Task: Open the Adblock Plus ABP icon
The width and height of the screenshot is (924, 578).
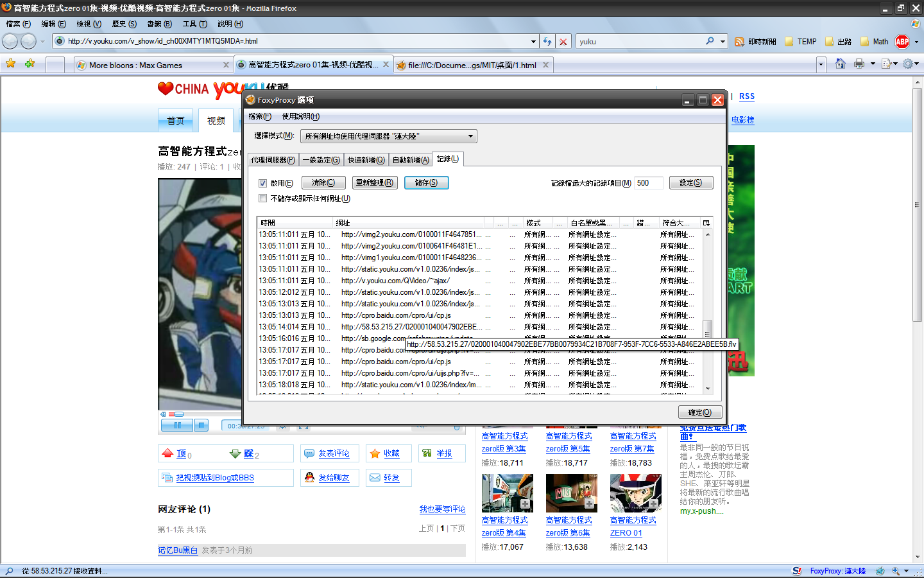Action: coord(902,42)
